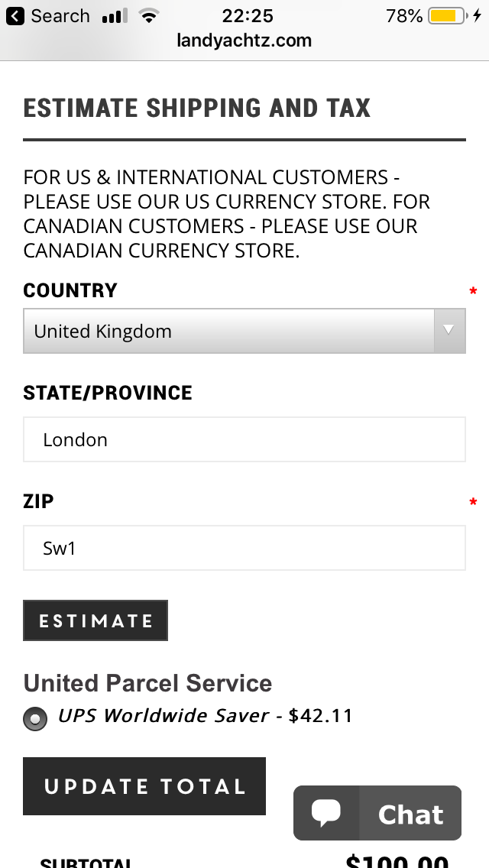Screen dimensions: 489x868
Task: Click the UPS Worldwide Saver $42.11 label
Action: [205, 716]
